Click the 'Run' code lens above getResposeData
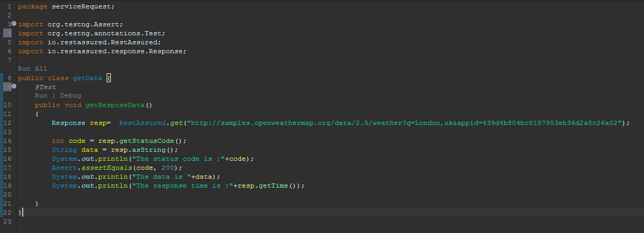Screen dimensions: 644x233 click(41, 96)
